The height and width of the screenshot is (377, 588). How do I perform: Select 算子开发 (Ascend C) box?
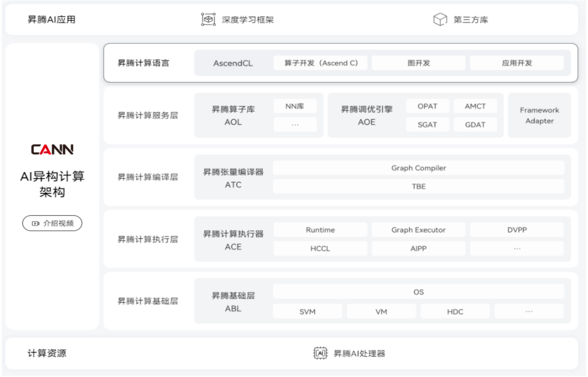click(320, 63)
